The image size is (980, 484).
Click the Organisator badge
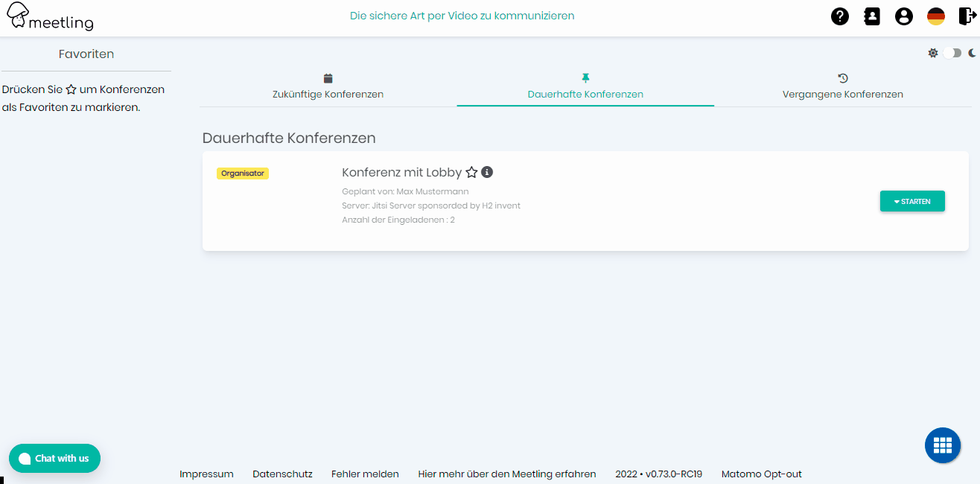pos(243,173)
